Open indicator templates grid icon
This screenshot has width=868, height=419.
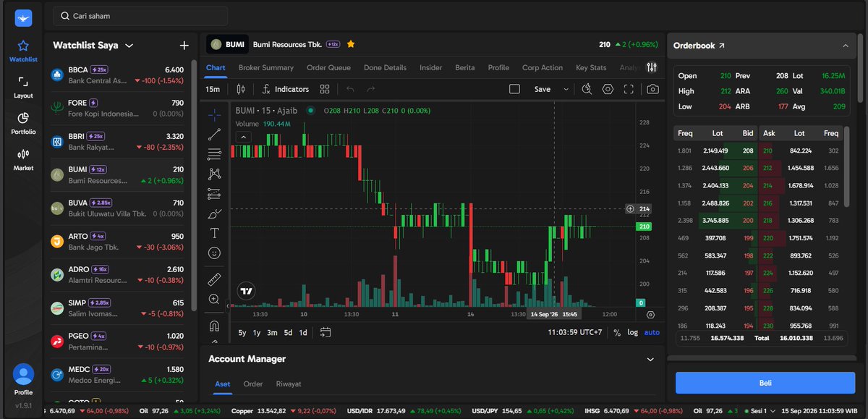[x=325, y=89]
